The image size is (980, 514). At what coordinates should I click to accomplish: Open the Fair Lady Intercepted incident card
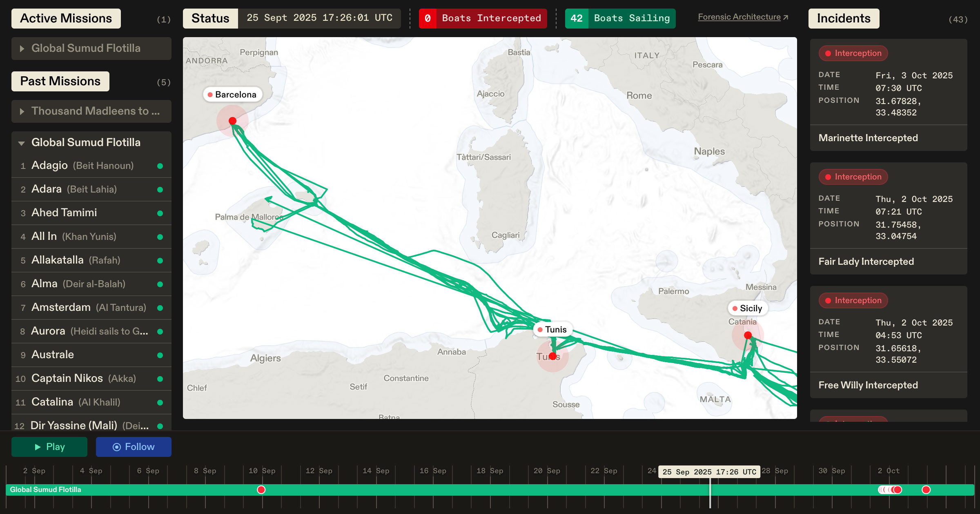pyautogui.click(x=889, y=218)
